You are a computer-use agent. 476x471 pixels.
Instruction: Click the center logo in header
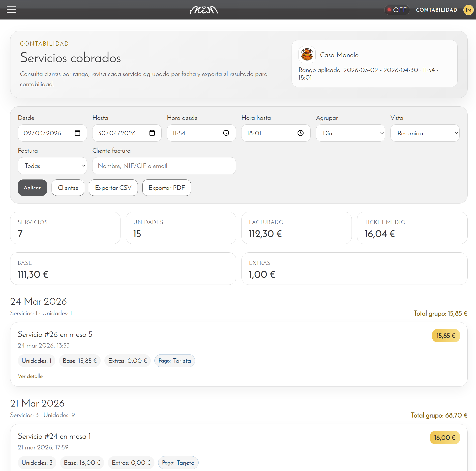(204, 10)
